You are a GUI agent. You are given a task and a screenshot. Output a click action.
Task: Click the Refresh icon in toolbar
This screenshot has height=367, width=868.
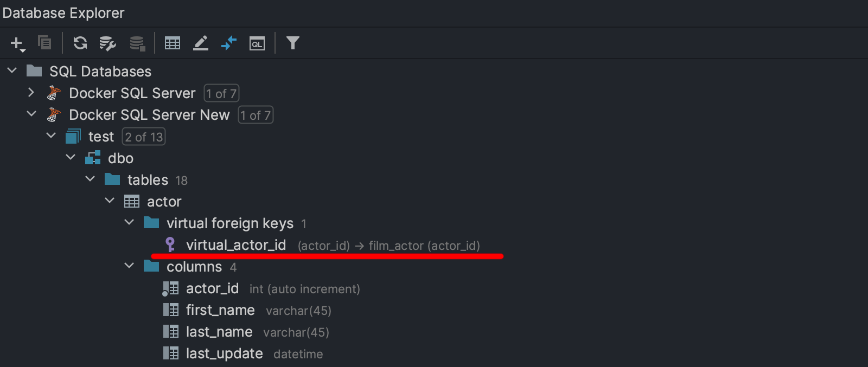click(80, 43)
